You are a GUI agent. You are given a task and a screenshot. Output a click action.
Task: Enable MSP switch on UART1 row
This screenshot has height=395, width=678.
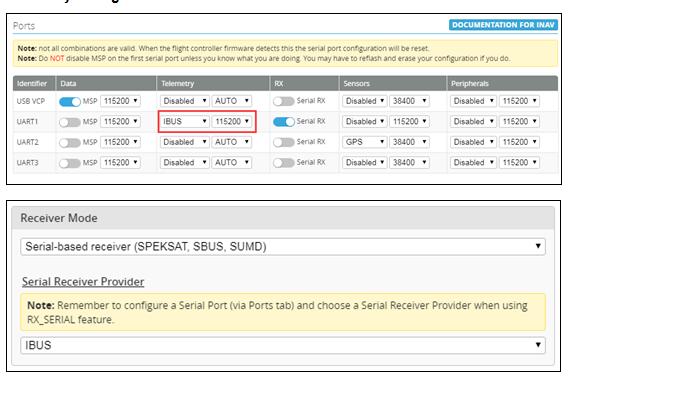click(70, 122)
